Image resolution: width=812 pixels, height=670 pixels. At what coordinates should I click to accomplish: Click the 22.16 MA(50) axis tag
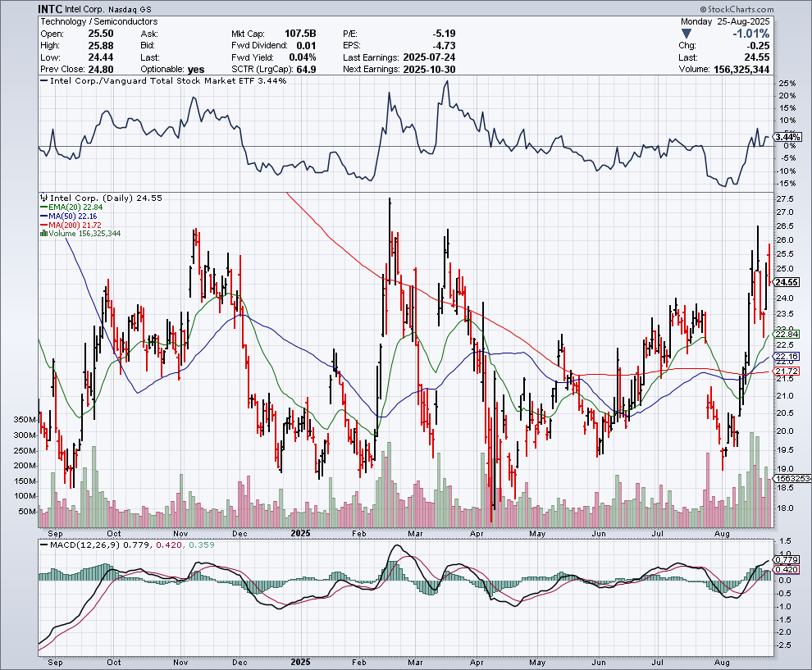[x=787, y=356]
